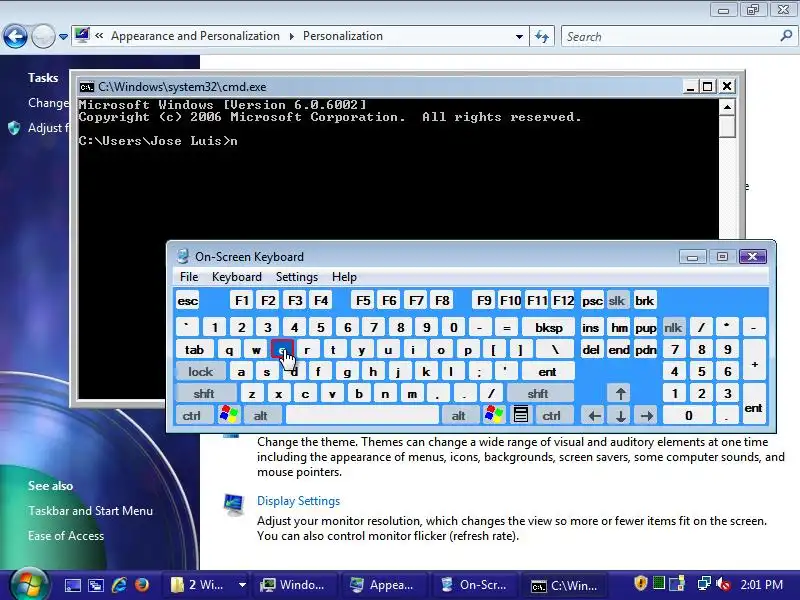Open the Display Settings link
The width and height of the screenshot is (800, 600).
(298, 501)
